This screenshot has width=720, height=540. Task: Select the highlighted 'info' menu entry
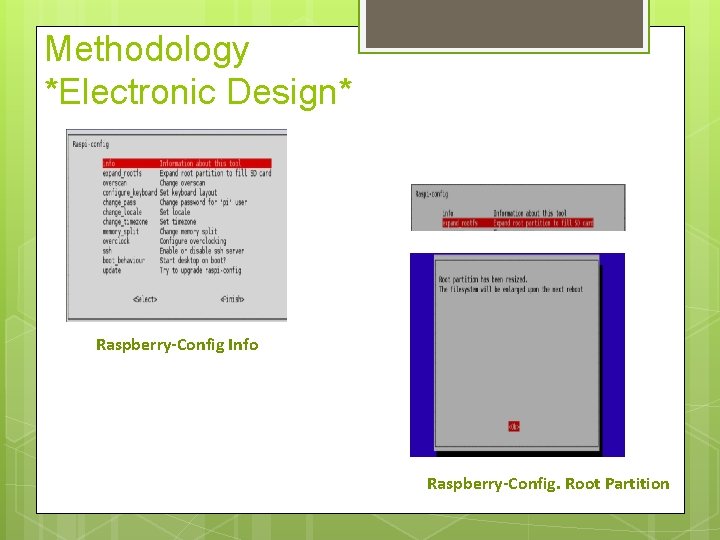click(187, 163)
